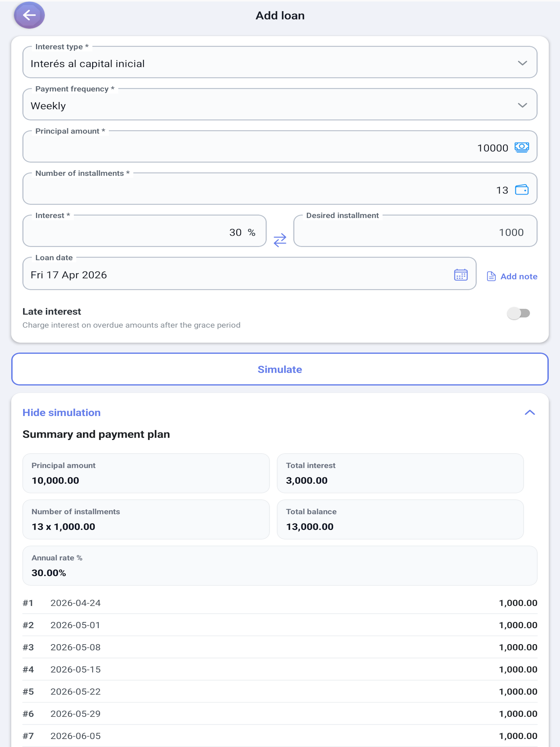Viewport: 560px width, 747px height.
Task: Enable the Late interest switch
Action: [518, 313]
